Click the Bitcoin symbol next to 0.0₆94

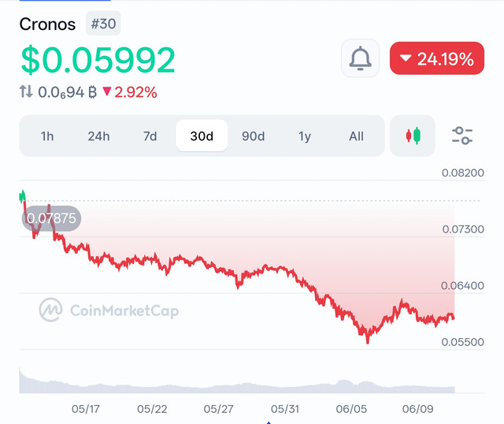coord(92,92)
